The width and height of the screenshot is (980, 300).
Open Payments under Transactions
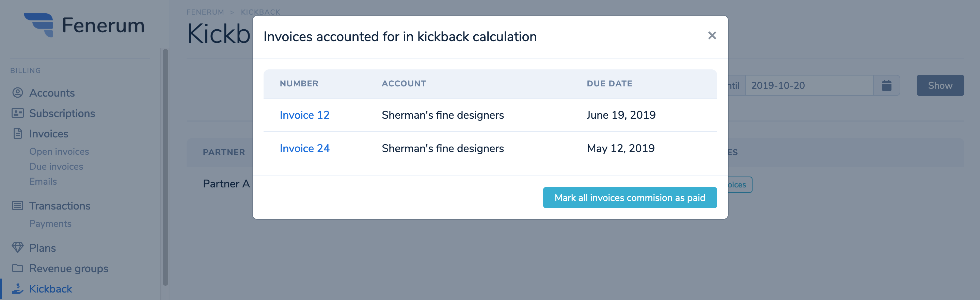pyautogui.click(x=50, y=223)
